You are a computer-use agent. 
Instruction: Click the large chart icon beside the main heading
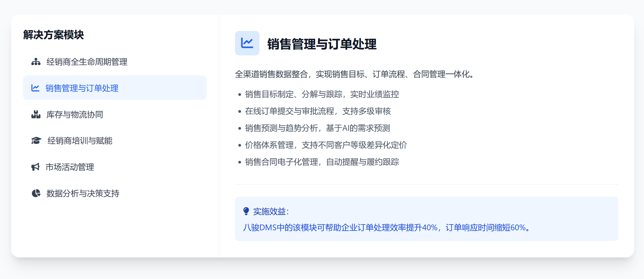pyautogui.click(x=247, y=43)
